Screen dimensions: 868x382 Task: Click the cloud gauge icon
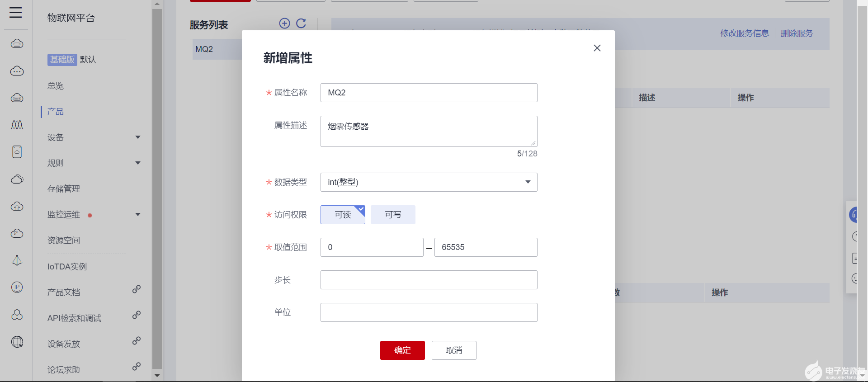pos(17,233)
